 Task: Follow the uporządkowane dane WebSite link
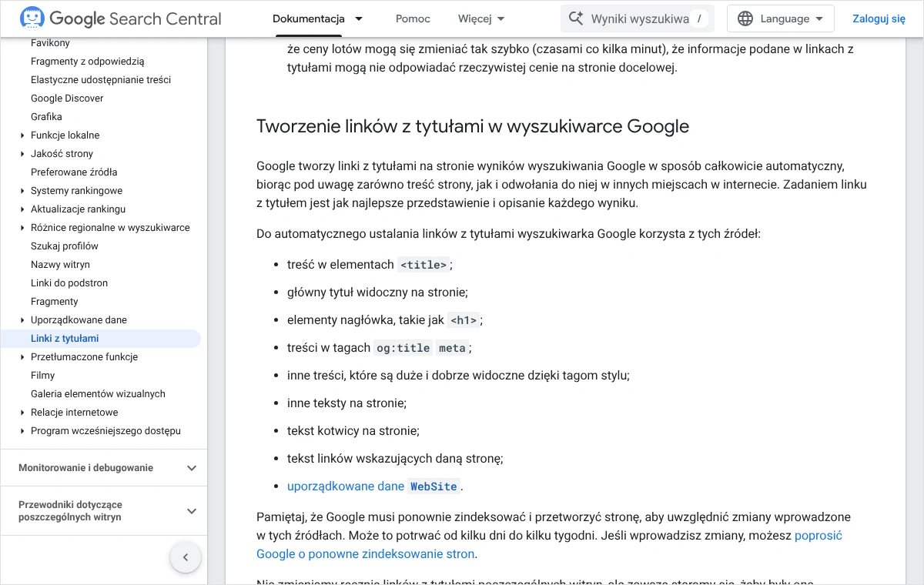click(373, 486)
